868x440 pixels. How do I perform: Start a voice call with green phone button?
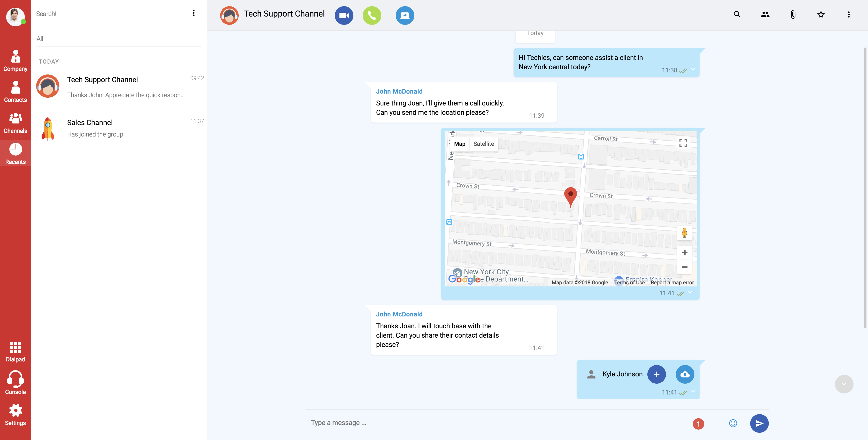tap(372, 16)
